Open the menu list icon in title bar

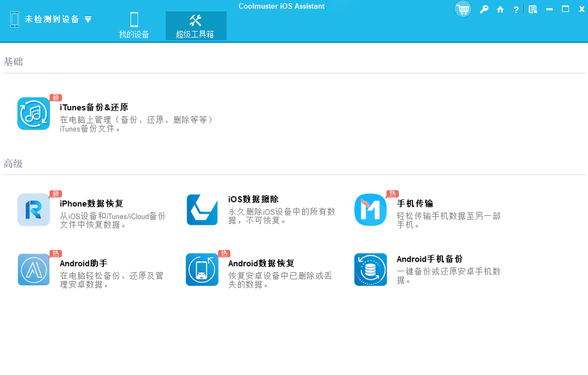533,9
